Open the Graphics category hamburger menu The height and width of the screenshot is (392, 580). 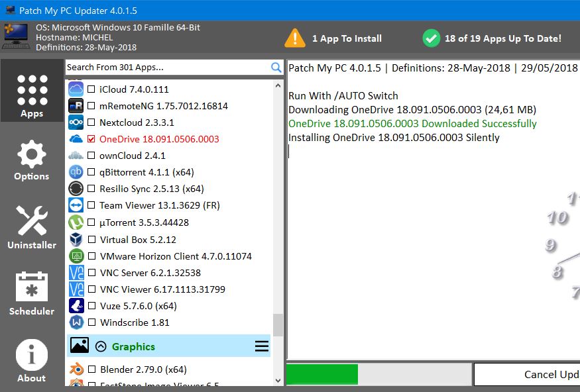(262, 346)
